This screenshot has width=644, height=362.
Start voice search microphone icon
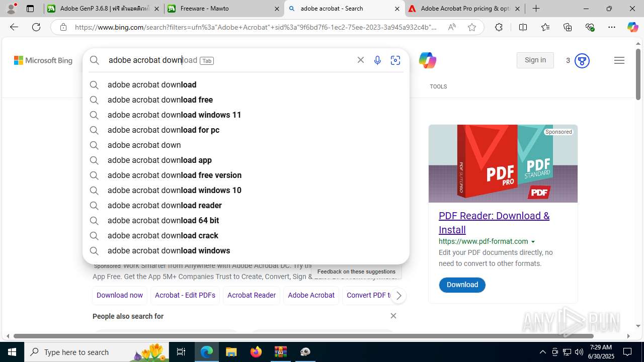click(x=377, y=60)
